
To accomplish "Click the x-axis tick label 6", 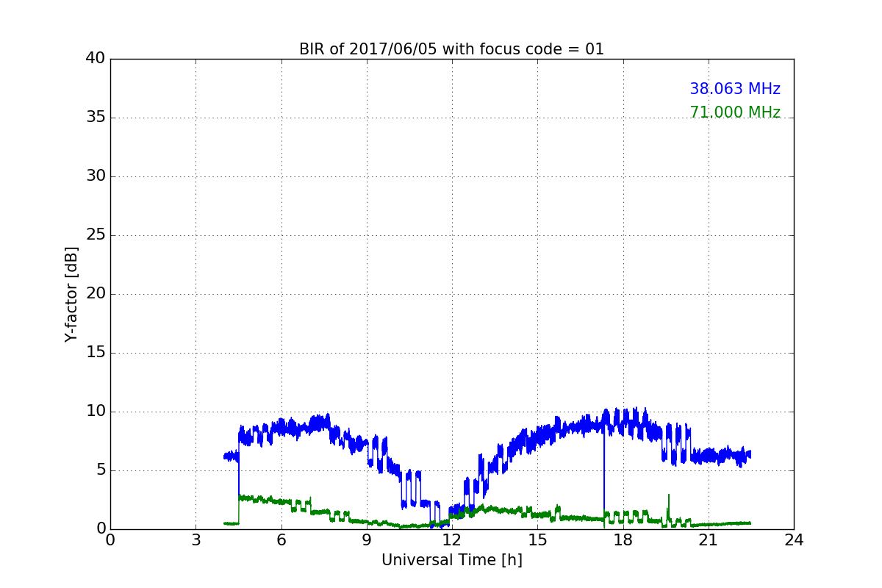I will 281,540.
